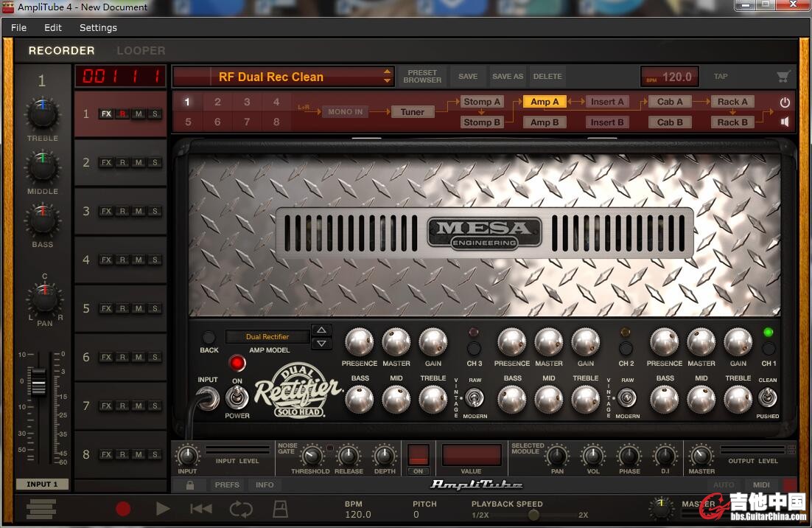The width and height of the screenshot is (812, 528).
Task: Select the CH 2 channel button
Action: click(626, 347)
